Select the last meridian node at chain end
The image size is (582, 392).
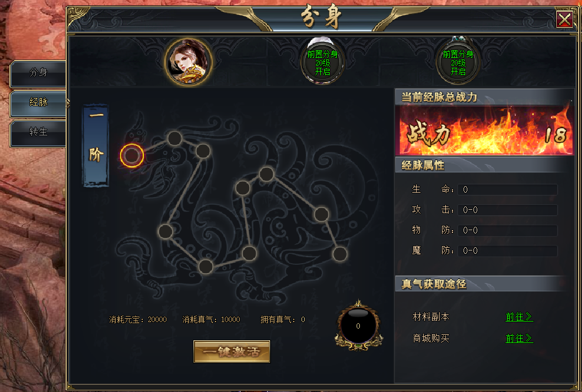pos(339,254)
